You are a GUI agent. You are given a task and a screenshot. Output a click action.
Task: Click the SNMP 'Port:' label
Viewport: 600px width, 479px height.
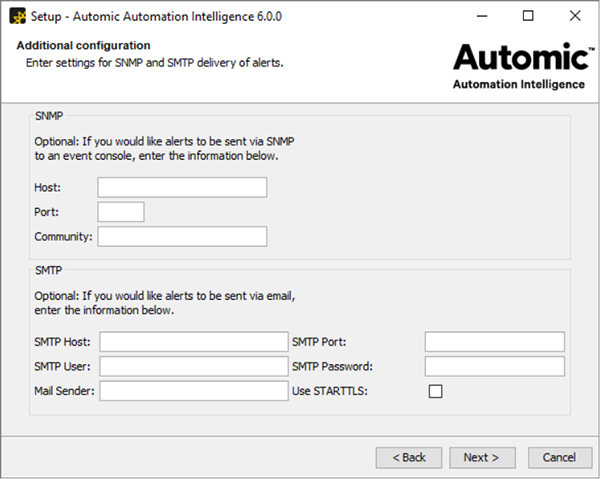click(46, 212)
